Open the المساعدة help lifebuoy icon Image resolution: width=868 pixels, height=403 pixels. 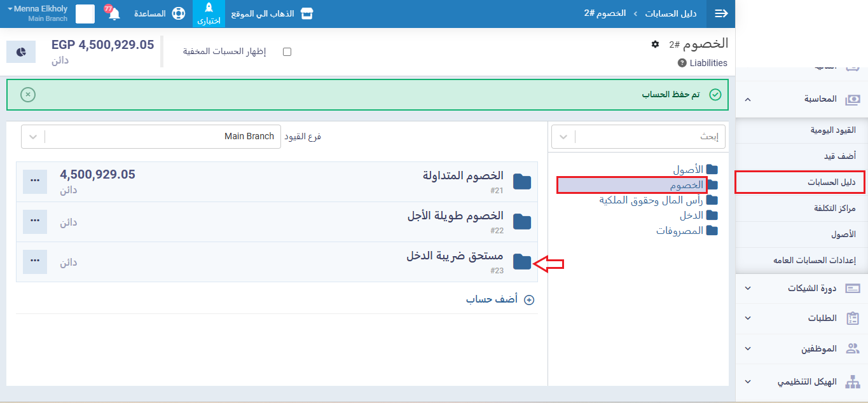pos(178,14)
